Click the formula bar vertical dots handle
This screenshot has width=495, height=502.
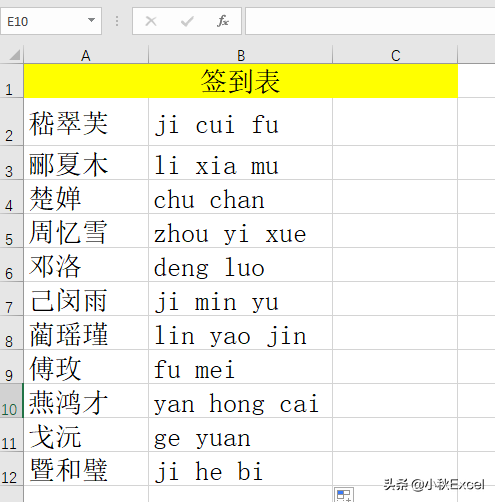click(117, 21)
